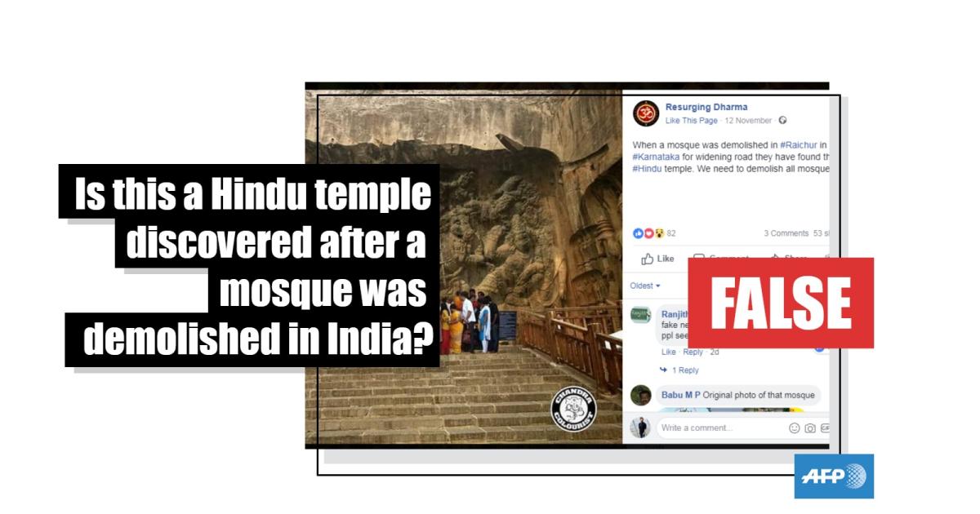Click the 3 Comments count
980x514 pixels.
pos(786,233)
